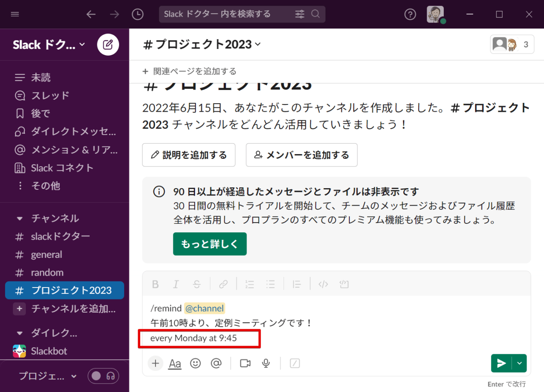The image size is (544, 392).
Task: Send the message with green arrow
Action: tap(501, 363)
